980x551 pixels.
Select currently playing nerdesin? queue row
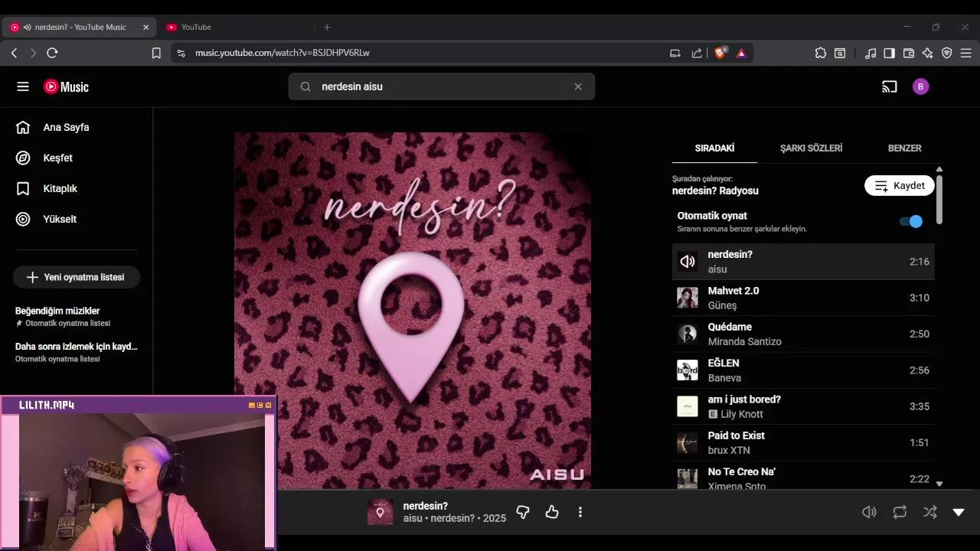(803, 262)
